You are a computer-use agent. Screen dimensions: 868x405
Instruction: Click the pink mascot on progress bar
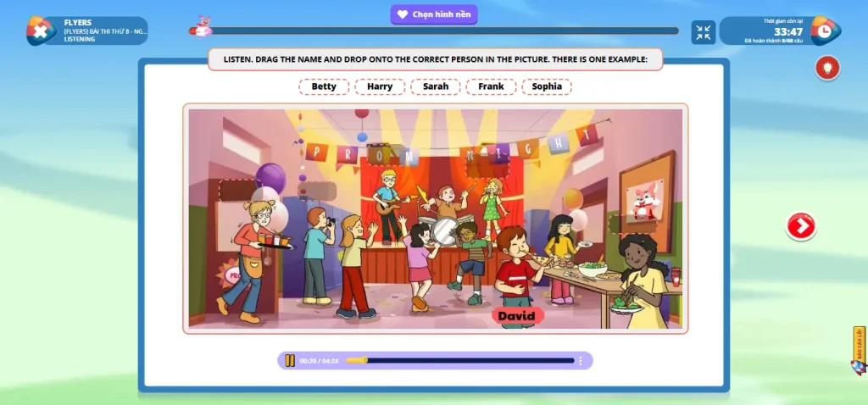point(203,27)
